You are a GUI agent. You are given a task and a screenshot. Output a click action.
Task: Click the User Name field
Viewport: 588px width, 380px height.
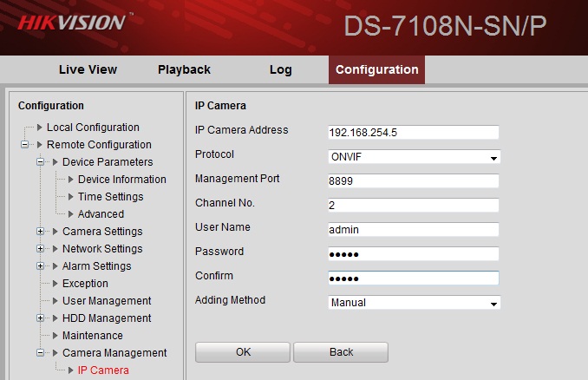(x=414, y=230)
